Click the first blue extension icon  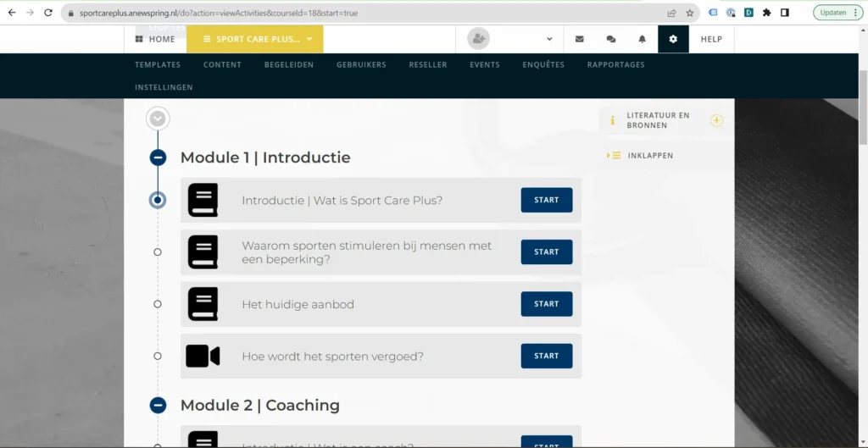point(713,13)
